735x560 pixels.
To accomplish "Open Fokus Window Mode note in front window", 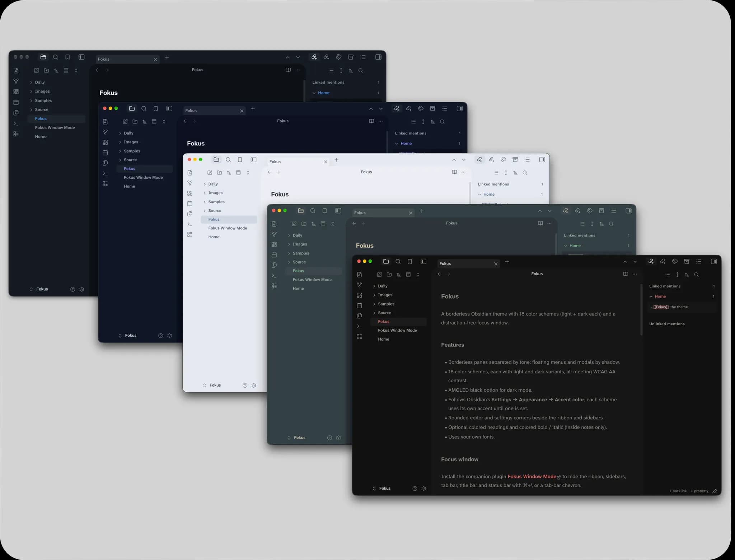I will pos(397,330).
